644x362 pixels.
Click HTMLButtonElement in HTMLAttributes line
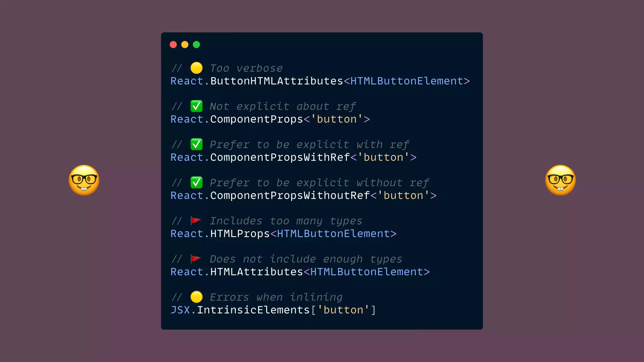367,272
